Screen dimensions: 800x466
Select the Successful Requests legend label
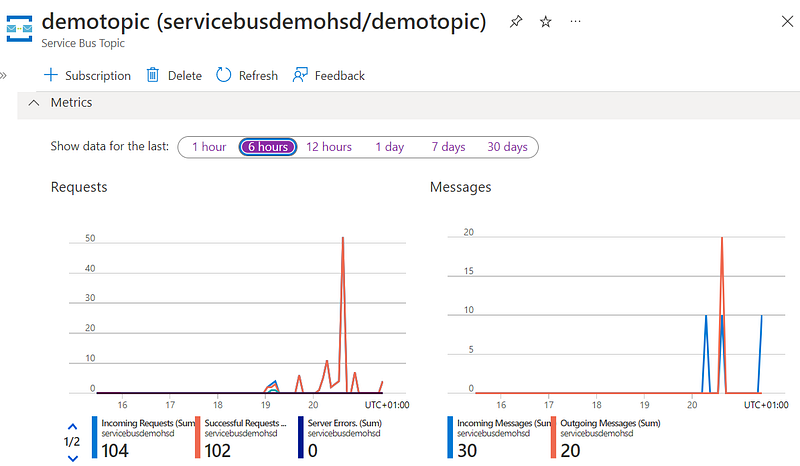pos(245,423)
